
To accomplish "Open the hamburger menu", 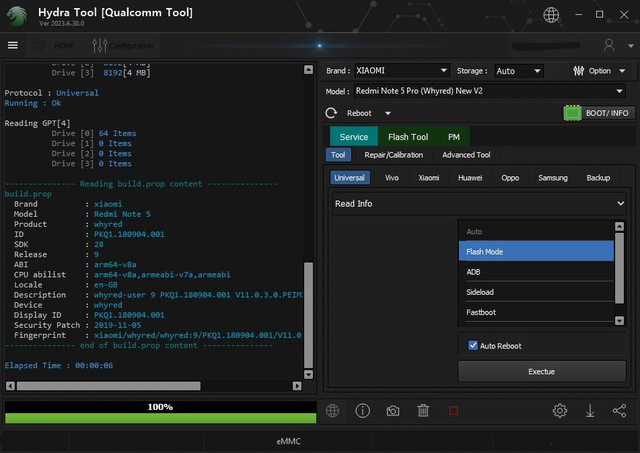I will click(x=13, y=45).
